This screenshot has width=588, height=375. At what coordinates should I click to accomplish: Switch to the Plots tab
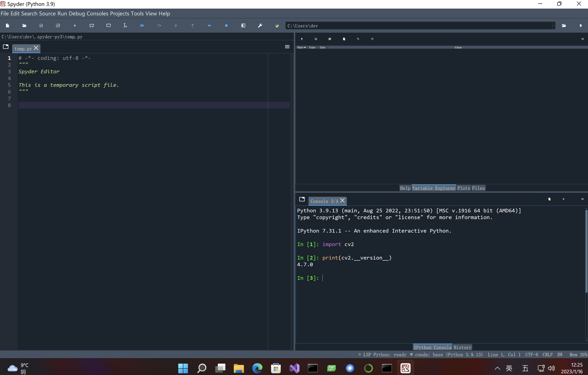[463, 188]
